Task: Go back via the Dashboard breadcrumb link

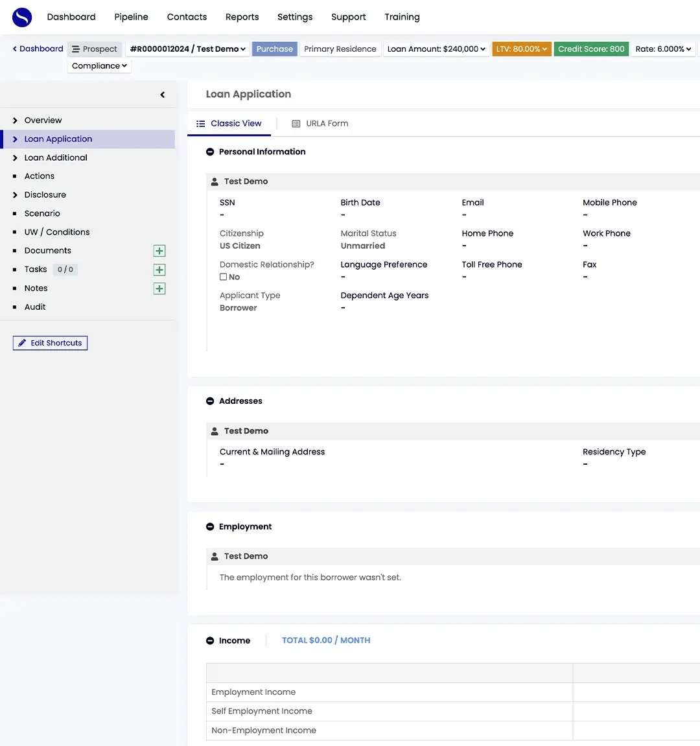Action: pos(38,49)
